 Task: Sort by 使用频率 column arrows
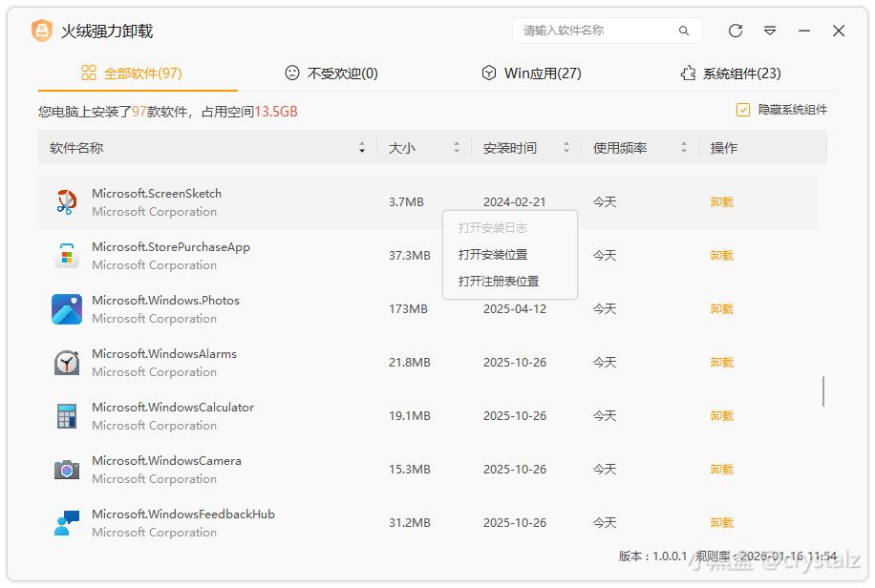coord(684,147)
